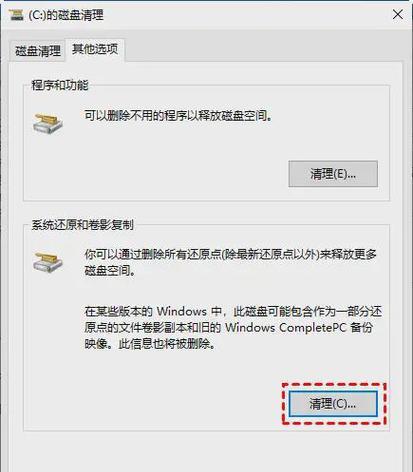Viewport: 413px width, 472px height.
Task: Switch to the 磁盘清理 tab
Action: (x=38, y=51)
